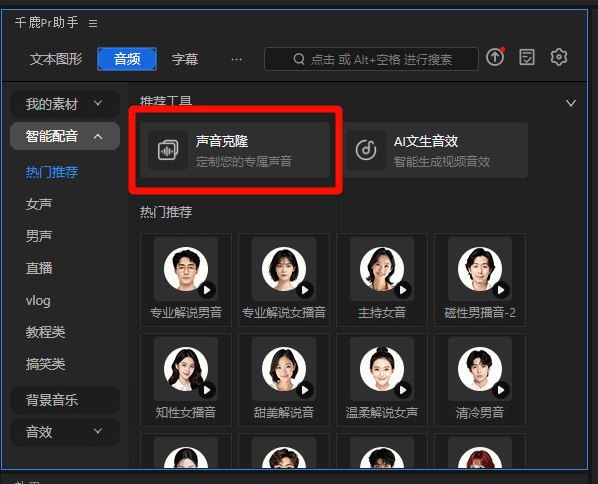Image resolution: width=598 pixels, height=484 pixels.
Task: Select the 专业解说女播音 voice avatar
Action: (284, 269)
